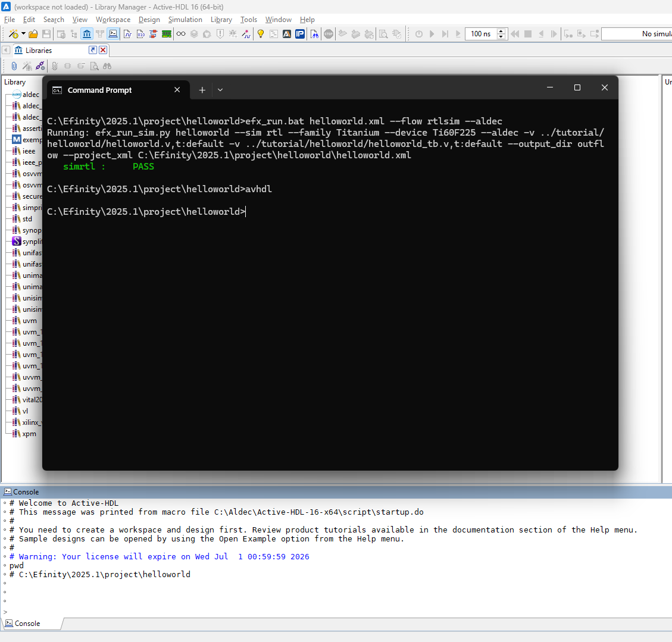This screenshot has width=672, height=642.
Task: Undock the Libraries tab with arrow icon
Action: tap(93, 50)
